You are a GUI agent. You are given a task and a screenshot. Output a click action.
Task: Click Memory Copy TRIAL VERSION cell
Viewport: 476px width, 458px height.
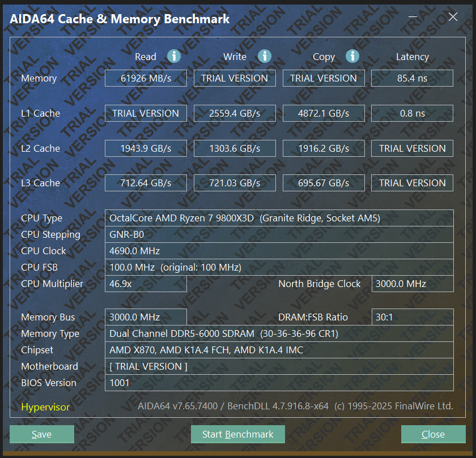click(324, 78)
